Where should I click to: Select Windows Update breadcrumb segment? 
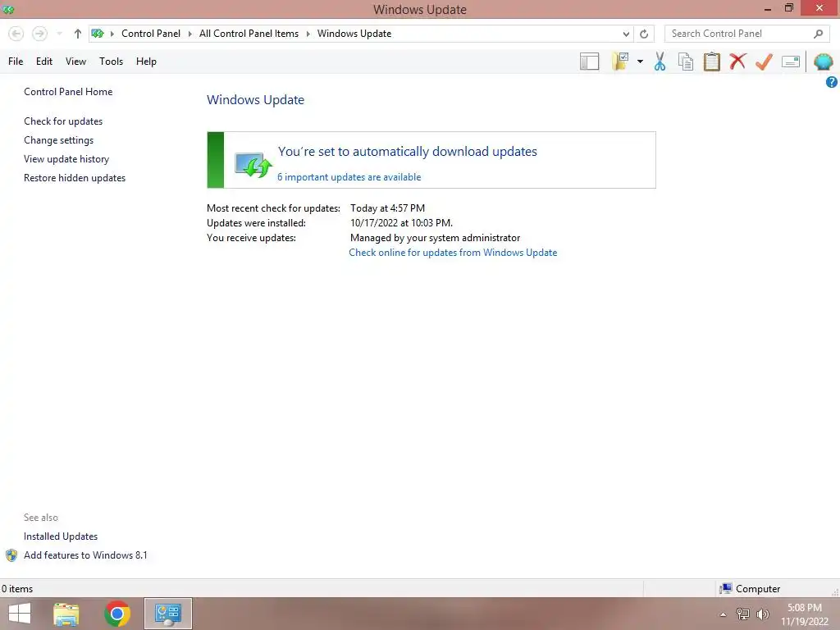(354, 34)
